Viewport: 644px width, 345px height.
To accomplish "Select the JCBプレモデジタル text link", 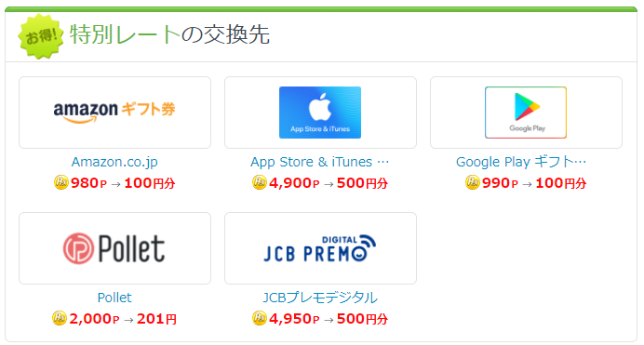I will pyautogui.click(x=320, y=298).
